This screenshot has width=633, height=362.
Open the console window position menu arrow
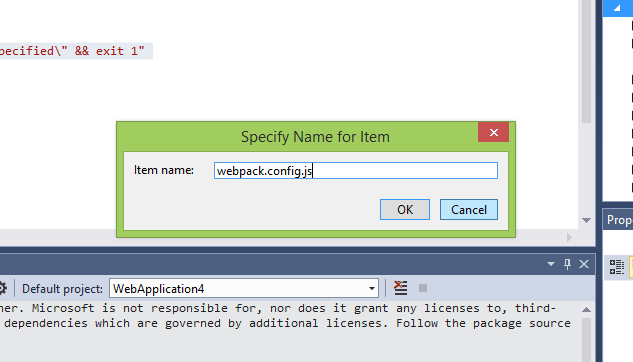click(x=551, y=264)
